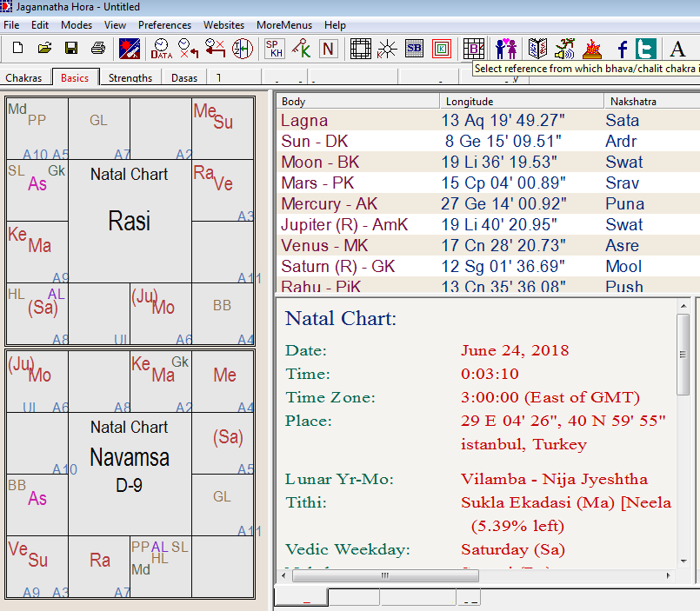Image resolution: width=700 pixels, height=611 pixels.
Task: Click horizontal scrollbar right arrow in Natal panel
Action: 669,575
